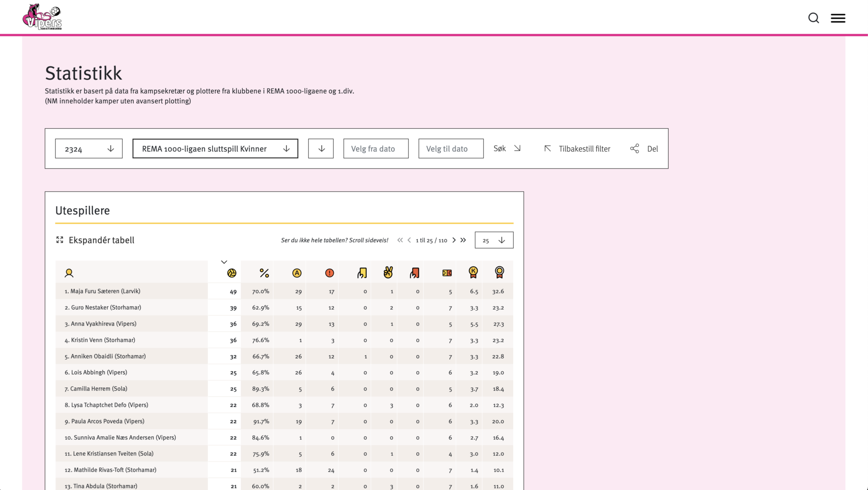Click the Velg fra dato field
This screenshot has width=868, height=490.
[x=376, y=149]
